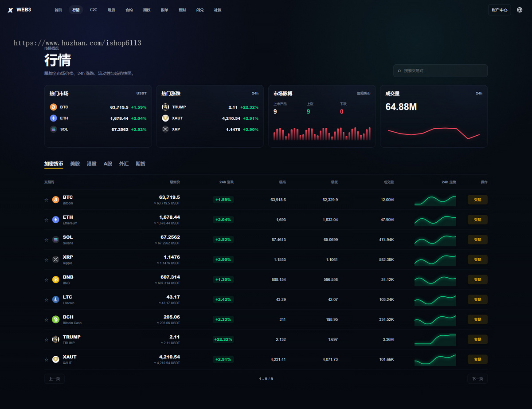Image resolution: width=532 pixels, height=409 pixels.
Task: Favorite BTC with its star
Action: 46,200
